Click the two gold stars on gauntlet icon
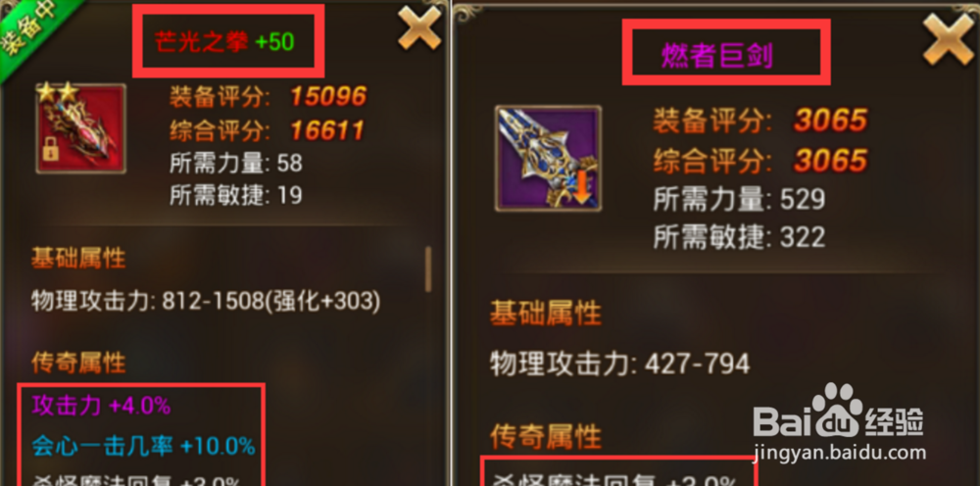Viewport: 980px width, 486px height. pos(56,93)
